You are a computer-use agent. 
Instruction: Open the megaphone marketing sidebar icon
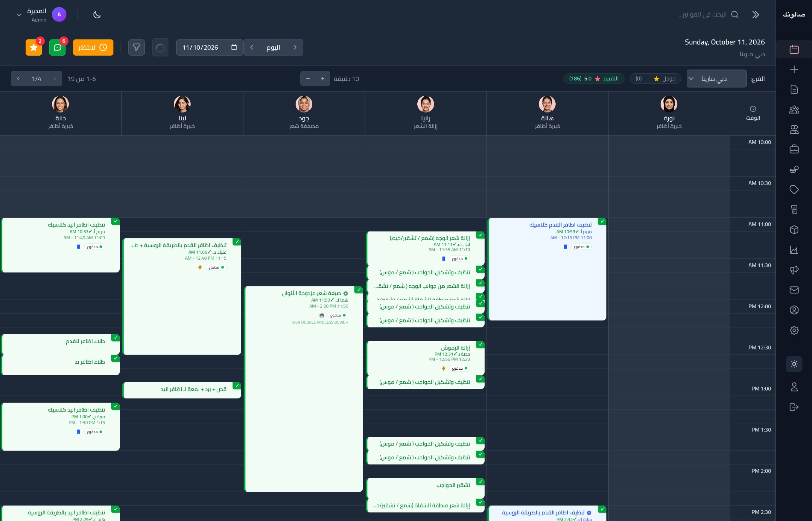[x=794, y=270]
